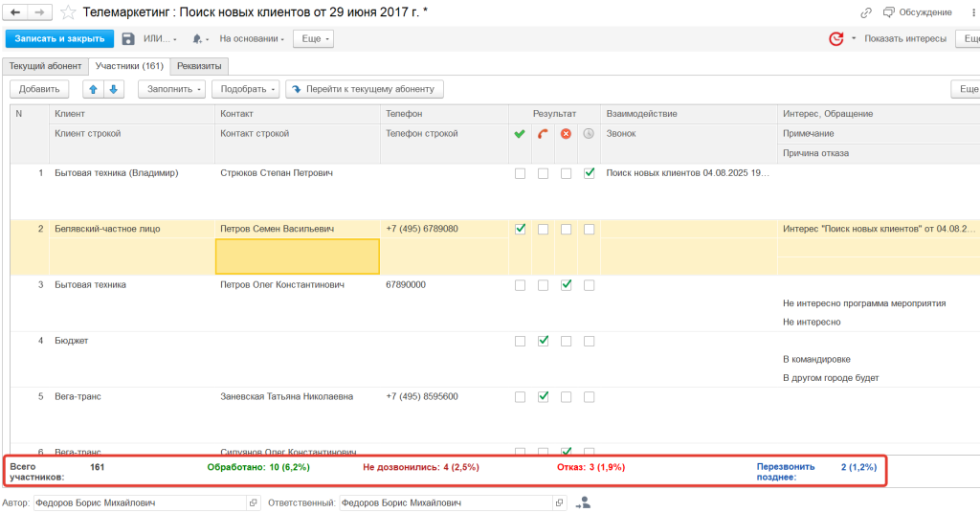This screenshot has height=513, width=980.
Task: Expand the Заполнить dropdown
Action: (172, 89)
